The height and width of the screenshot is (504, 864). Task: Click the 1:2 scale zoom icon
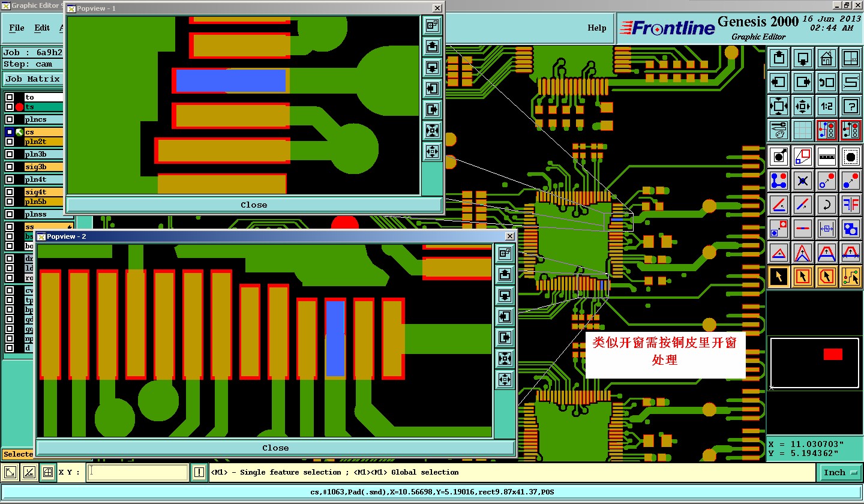click(826, 106)
